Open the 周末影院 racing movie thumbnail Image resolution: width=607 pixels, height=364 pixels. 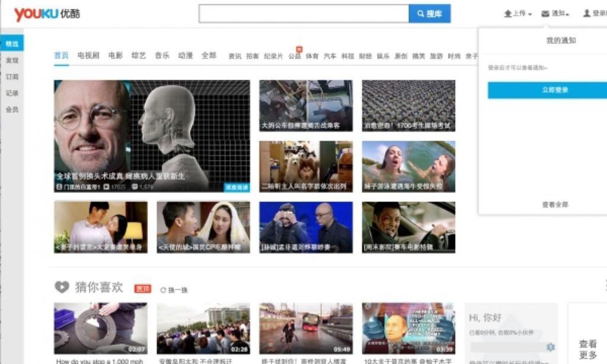tap(409, 227)
